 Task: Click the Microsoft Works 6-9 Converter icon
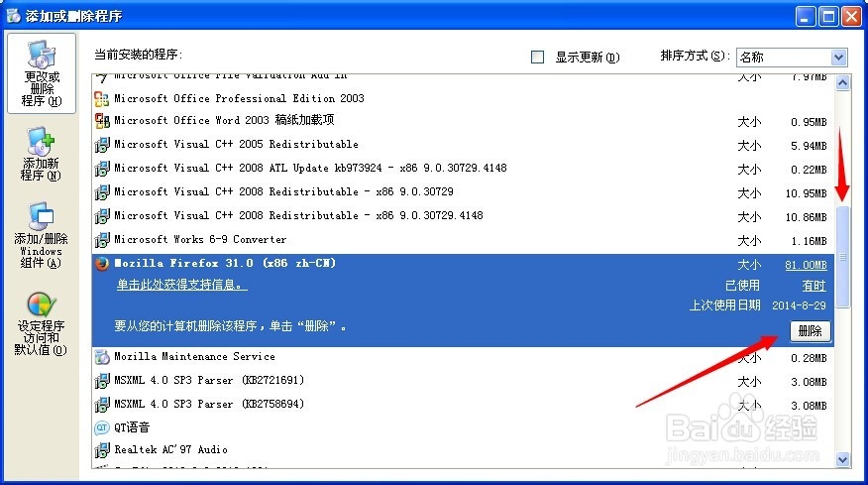click(102, 240)
